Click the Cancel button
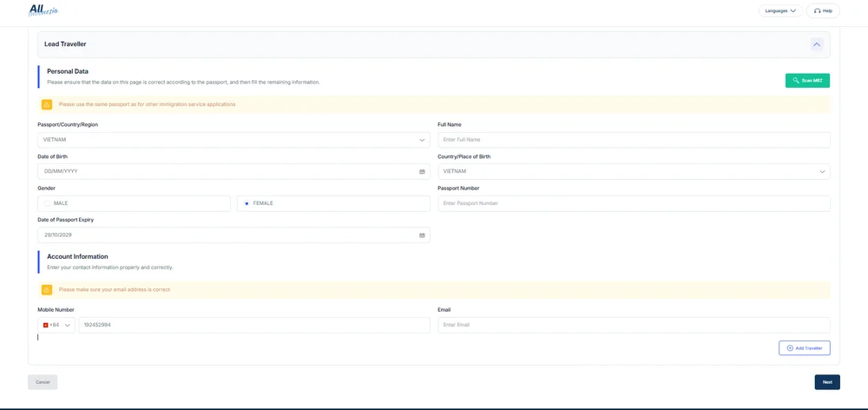868x410 pixels. point(43,382)
